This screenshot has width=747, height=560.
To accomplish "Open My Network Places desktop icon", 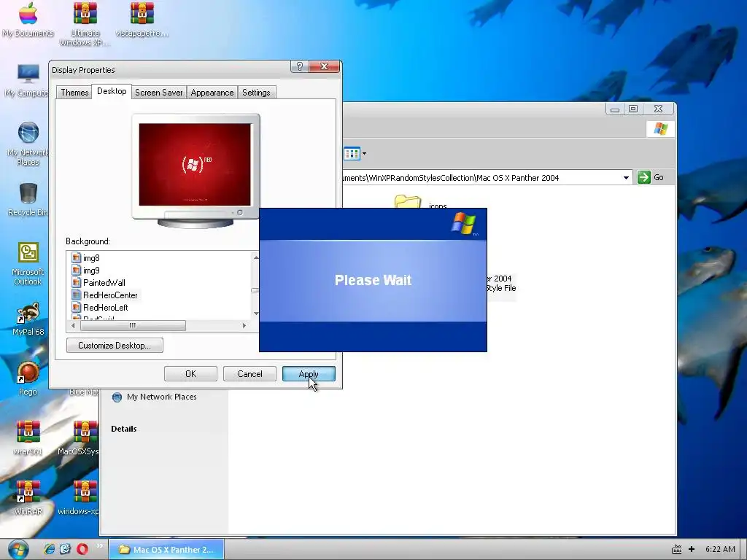I will click(28, 143).
